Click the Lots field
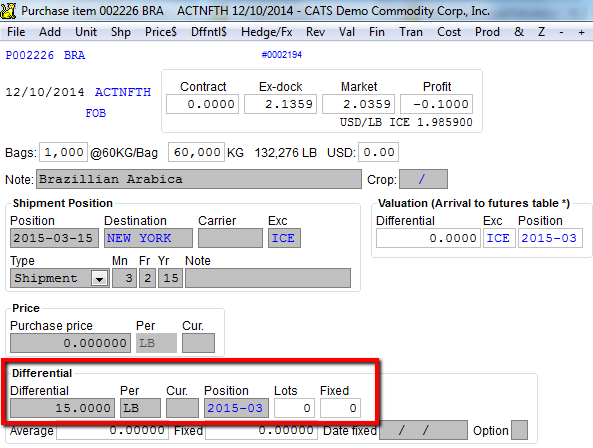593x448 pixels. click(x=295, y=408)
